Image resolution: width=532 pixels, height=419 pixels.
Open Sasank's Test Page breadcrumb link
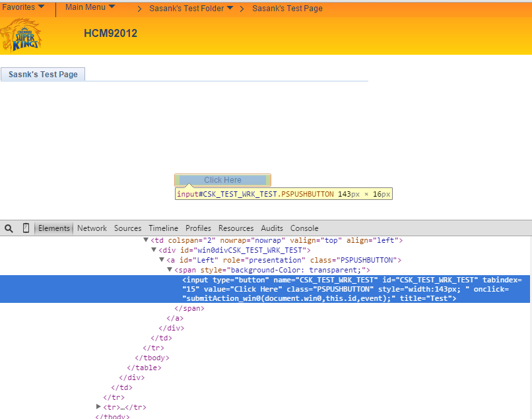pyautogui.click(x=287, y=9)
